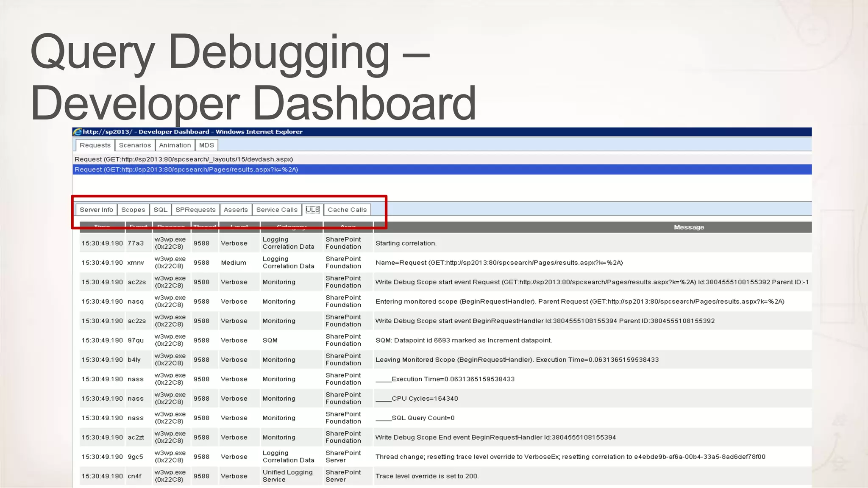Viewport: 868px width, 488px height.
Task: Show the SQL tab
Action: coord(160,210)
